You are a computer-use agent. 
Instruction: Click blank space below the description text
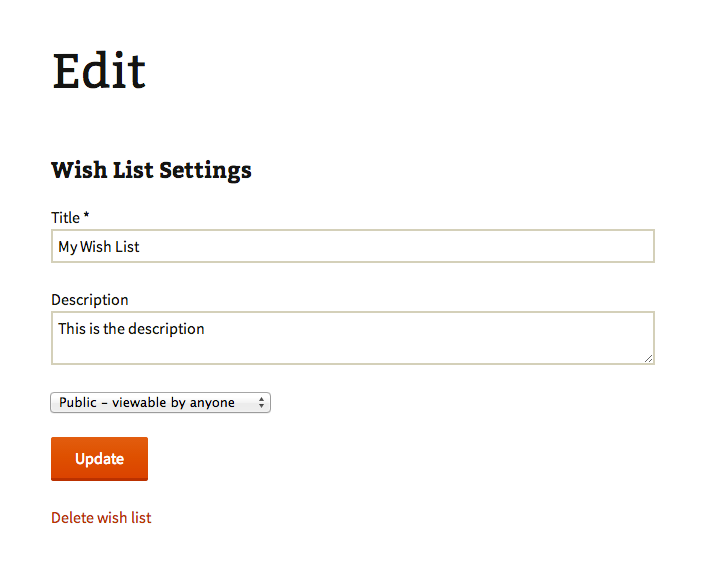pyautogui.click(x=350, y=350)
